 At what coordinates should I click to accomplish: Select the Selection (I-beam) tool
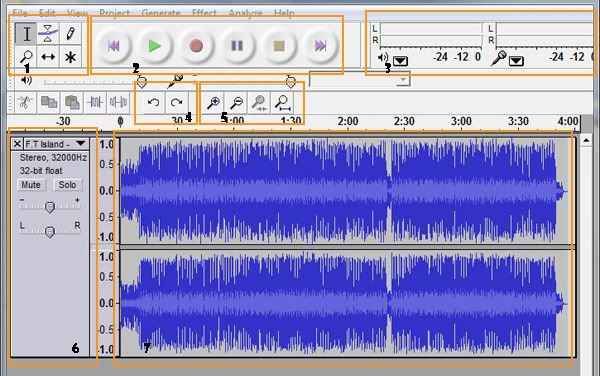click(x=26, y=34)
